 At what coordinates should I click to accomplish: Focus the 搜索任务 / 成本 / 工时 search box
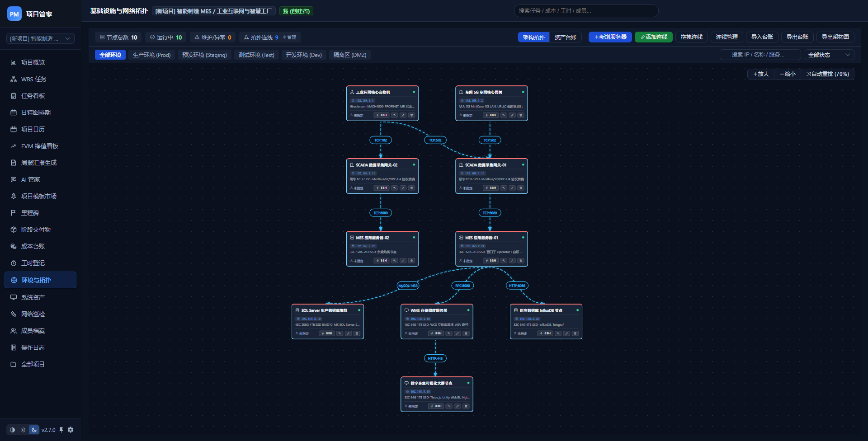586,11
